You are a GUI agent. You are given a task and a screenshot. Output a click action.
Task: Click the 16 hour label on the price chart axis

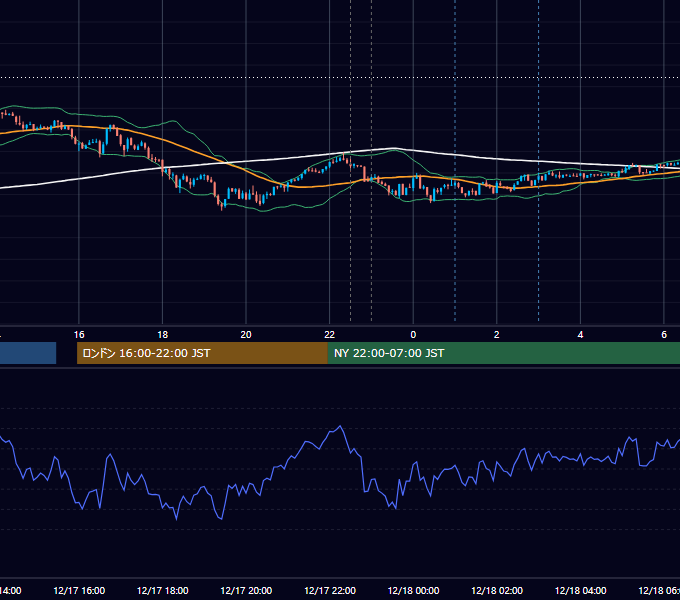tap(79, 335)
